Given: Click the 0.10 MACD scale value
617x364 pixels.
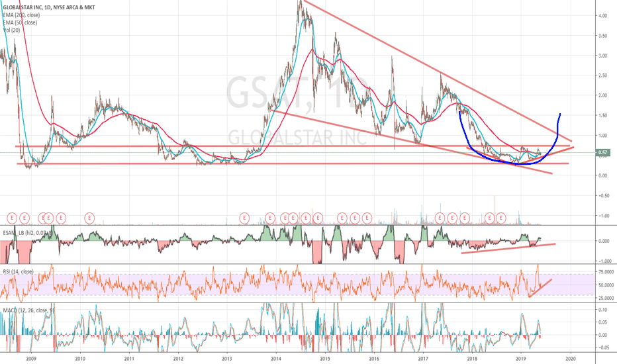Looking at the screenshot, I should click(x=602, y=310).
